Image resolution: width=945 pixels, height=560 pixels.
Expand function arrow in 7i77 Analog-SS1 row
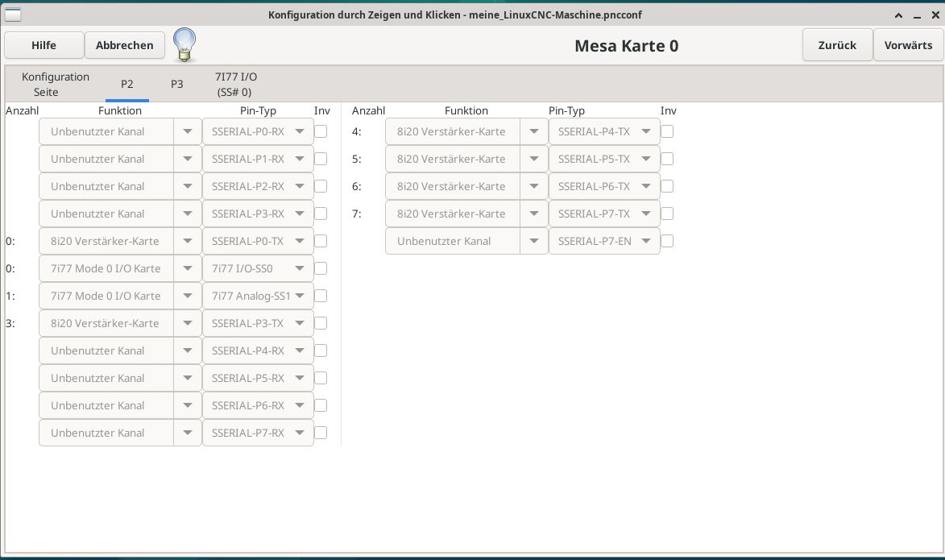click(188, 296)
